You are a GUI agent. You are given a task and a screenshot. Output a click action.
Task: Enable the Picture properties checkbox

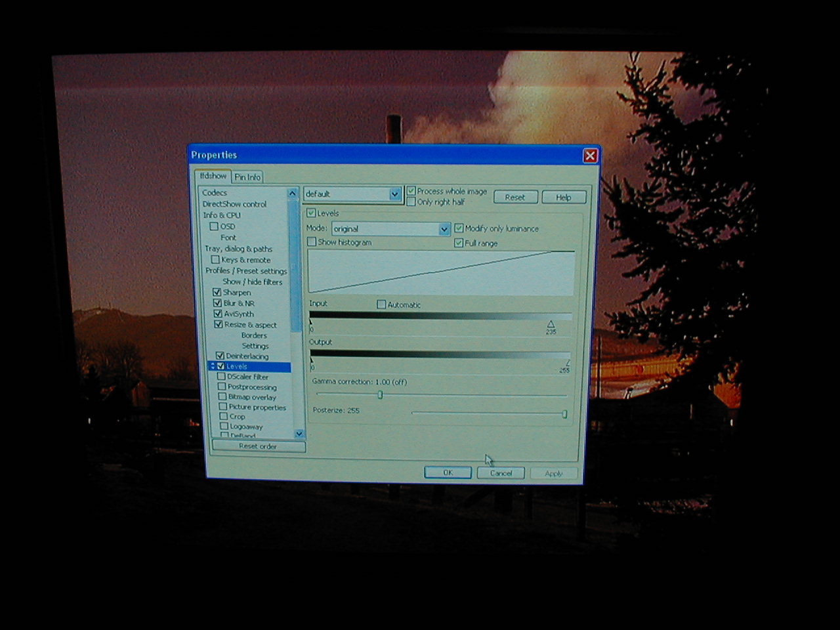223,407
